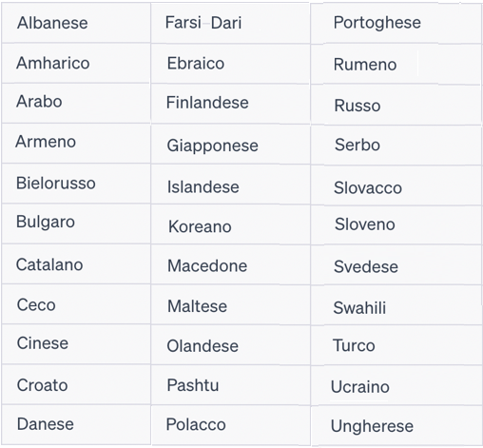Click on Arabo in the table
The width and height of the screenshot is (483, 448).
(x=76, y=103)
